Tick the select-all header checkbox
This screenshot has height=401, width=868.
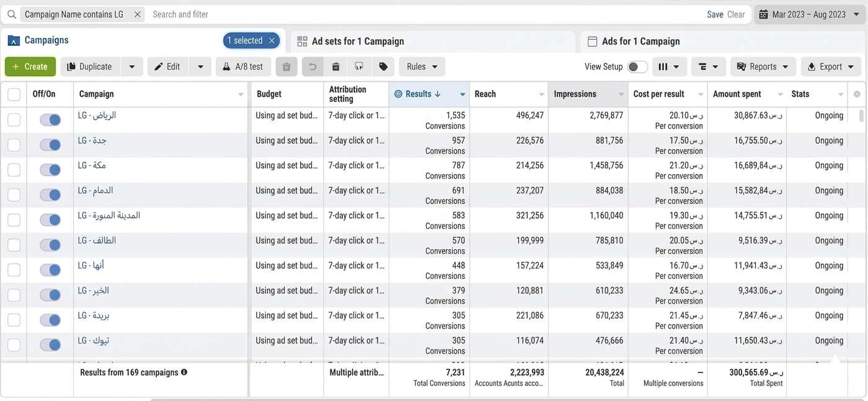14,94
